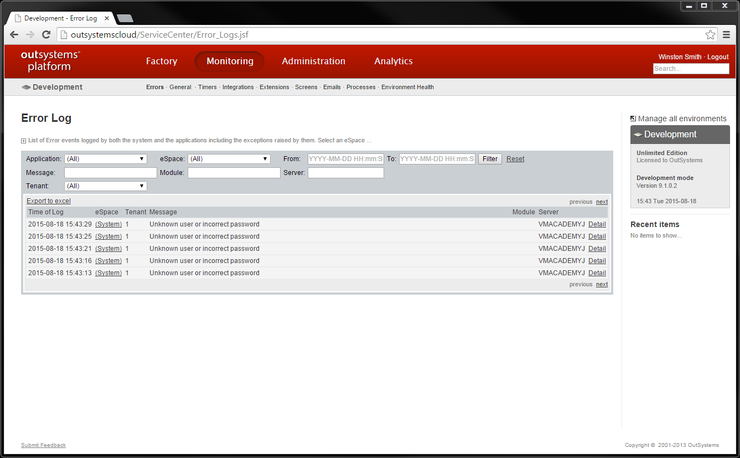Open the Tenant dropdown
Image resolution: width=740 pixels, height=458 pixels.
click(105, 185)
